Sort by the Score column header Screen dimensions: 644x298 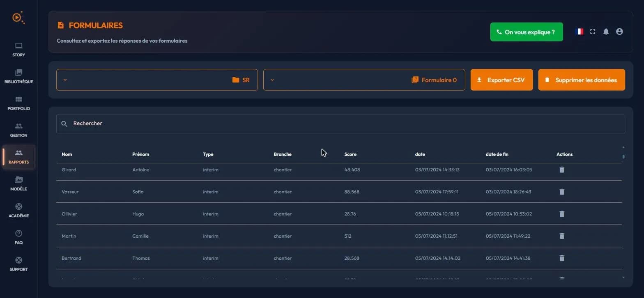click(x=350, y=154)
